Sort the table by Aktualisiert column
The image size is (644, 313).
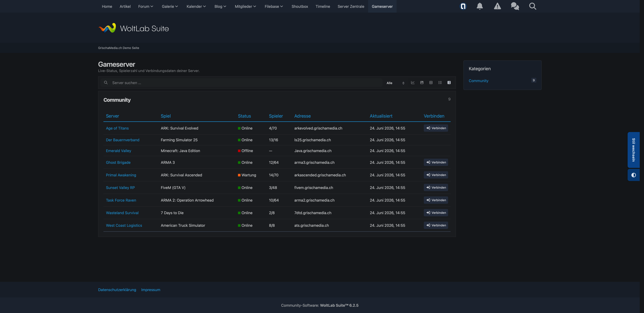pos(381,116)
